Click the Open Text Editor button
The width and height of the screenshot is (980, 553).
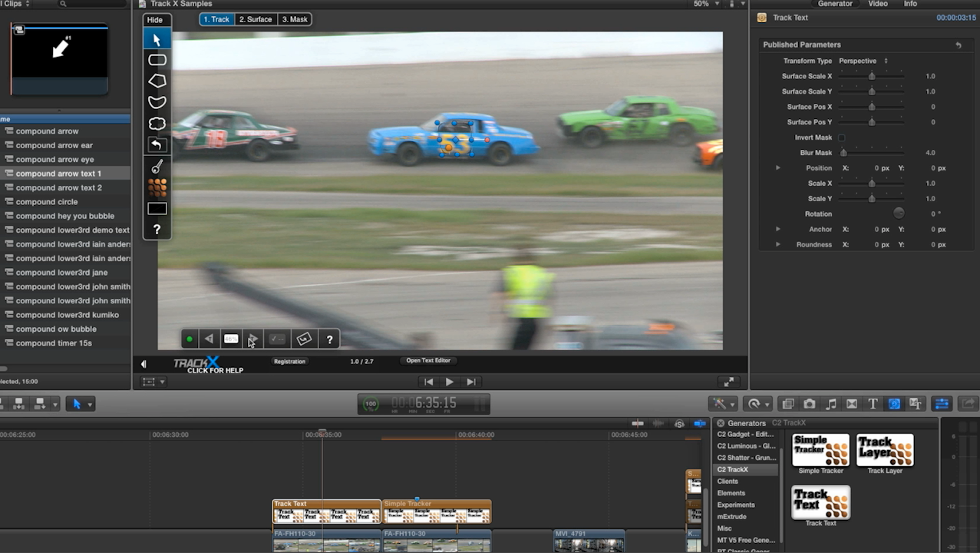click(428, 360)
